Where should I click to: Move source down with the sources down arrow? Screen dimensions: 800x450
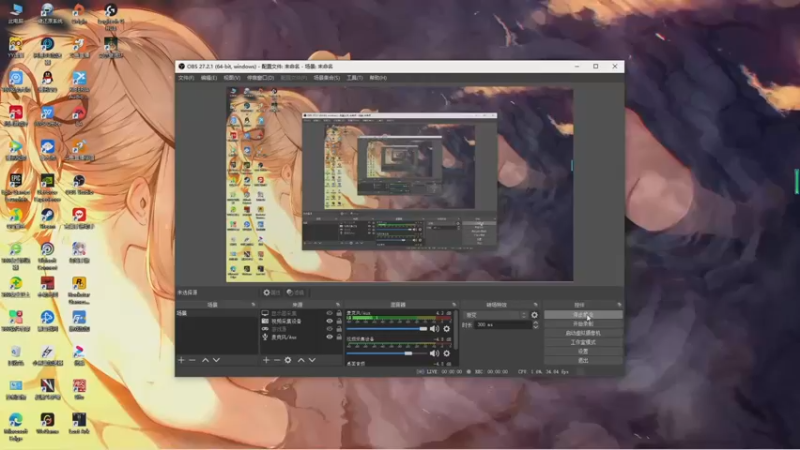click(x=312, y=360)
